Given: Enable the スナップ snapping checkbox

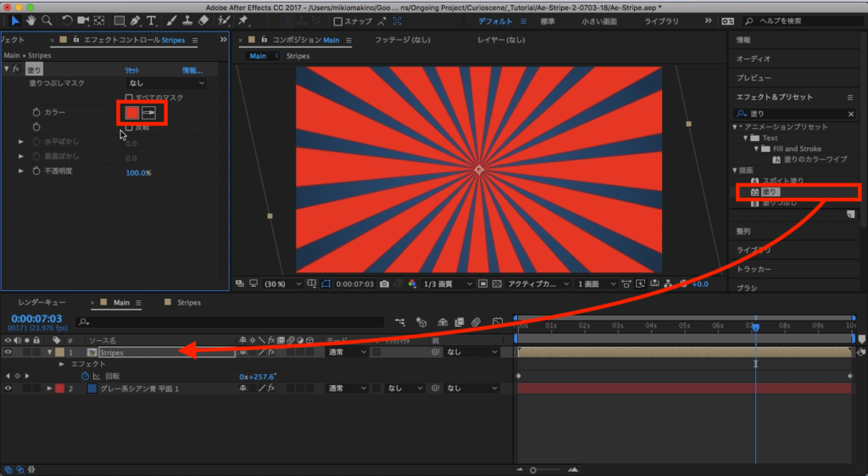Looking at the screenshot, I should (338, 21).
